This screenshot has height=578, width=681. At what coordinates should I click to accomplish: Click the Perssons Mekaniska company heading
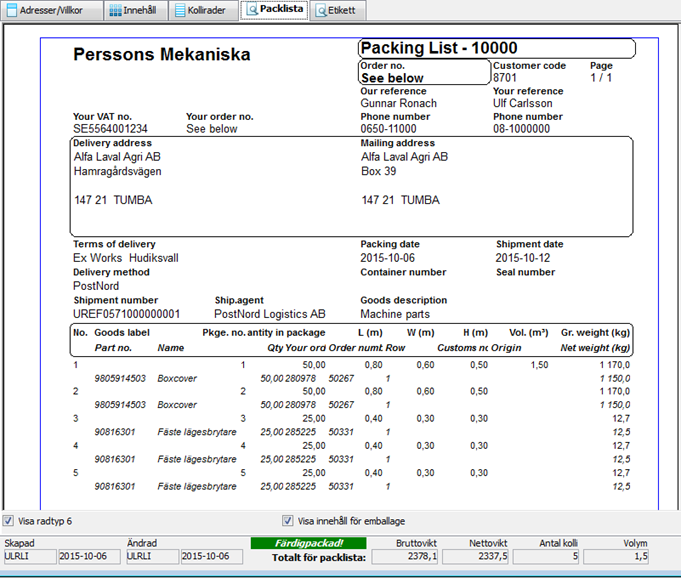(162, 55)
